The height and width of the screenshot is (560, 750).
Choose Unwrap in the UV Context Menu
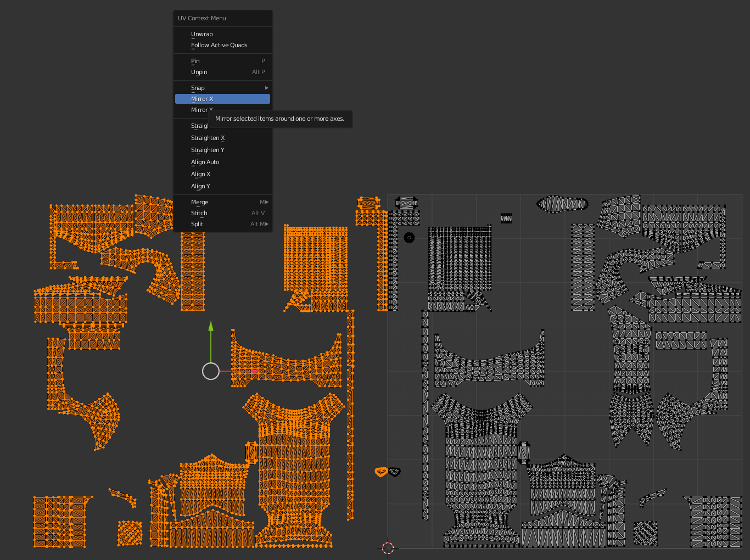222,34
